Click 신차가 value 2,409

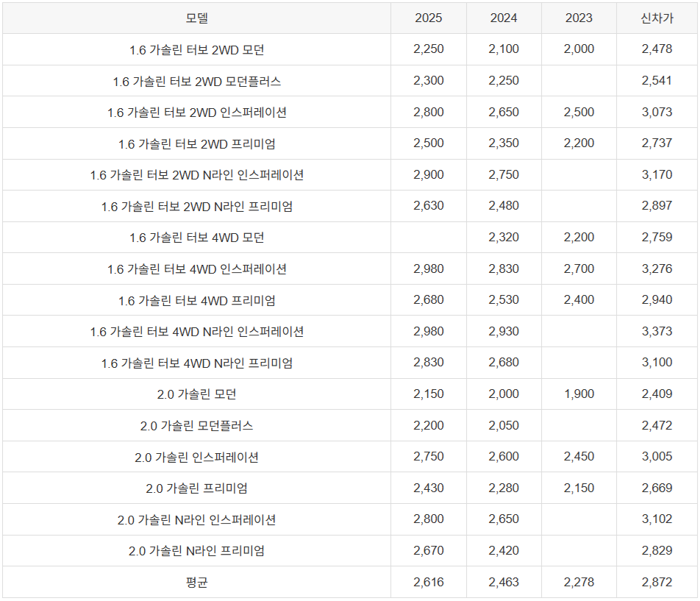[657, 394]
